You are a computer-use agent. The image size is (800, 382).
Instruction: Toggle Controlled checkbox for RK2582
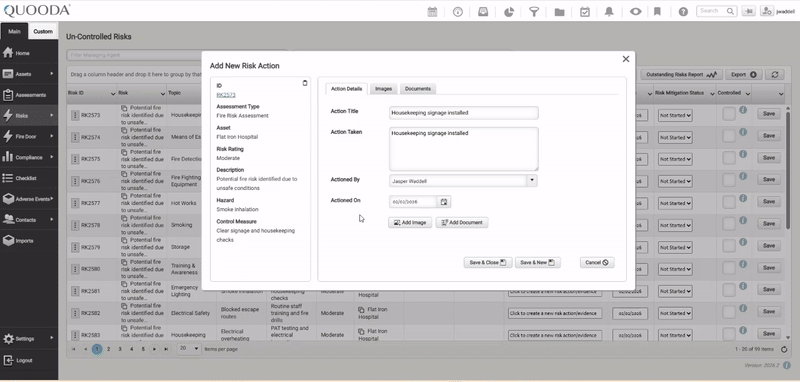[729, 312]
